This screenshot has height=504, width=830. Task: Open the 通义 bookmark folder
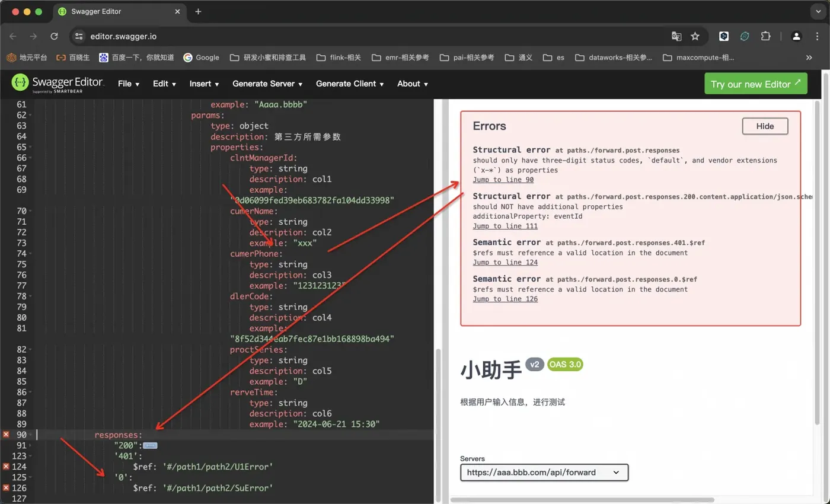519,58
